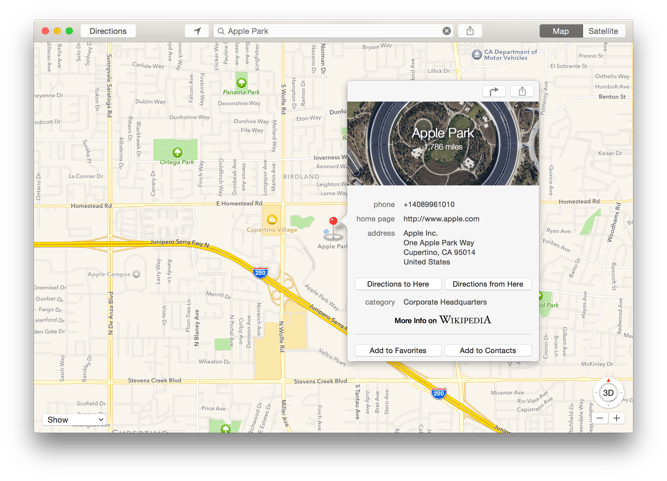Zoom out with the minus button
The width and height of the screenshot is (667, 481).
pos(600,418)
